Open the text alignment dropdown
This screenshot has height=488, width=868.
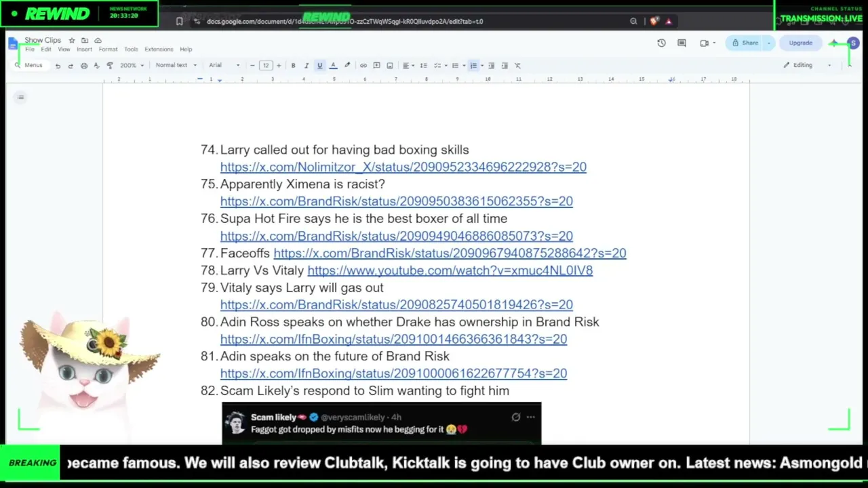pos(408,66)
